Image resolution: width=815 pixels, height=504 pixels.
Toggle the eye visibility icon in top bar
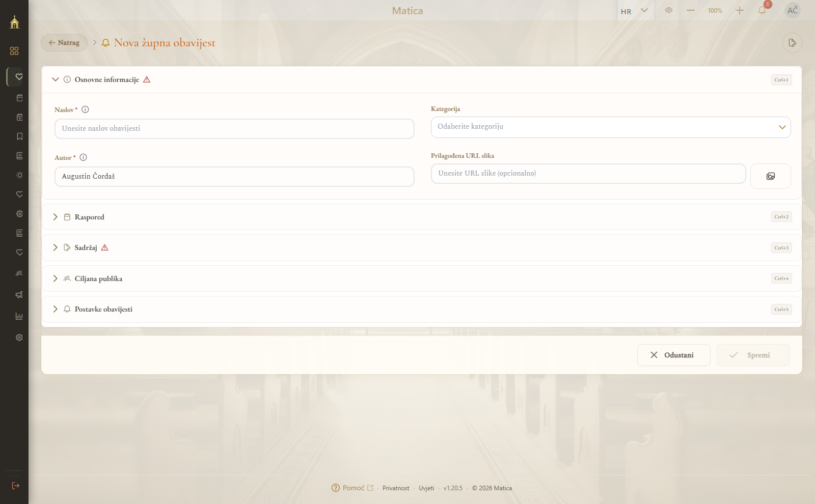pos(669,10)
